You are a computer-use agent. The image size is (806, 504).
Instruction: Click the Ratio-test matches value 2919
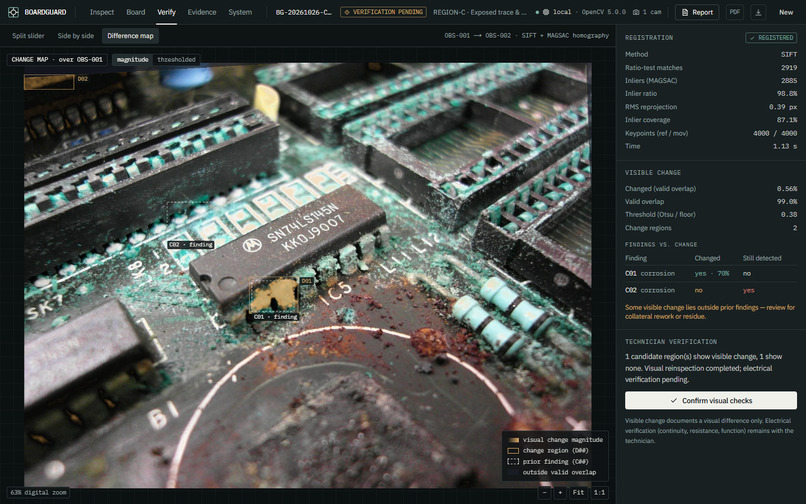coord(789,67)
